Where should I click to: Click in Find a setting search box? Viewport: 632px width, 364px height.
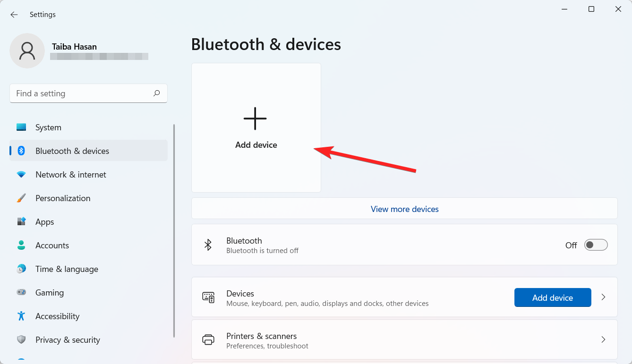(x=88, y=93)
